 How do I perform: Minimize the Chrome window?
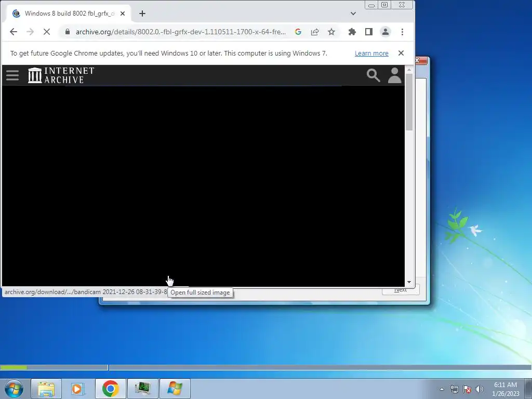click(x=371, y=5)
